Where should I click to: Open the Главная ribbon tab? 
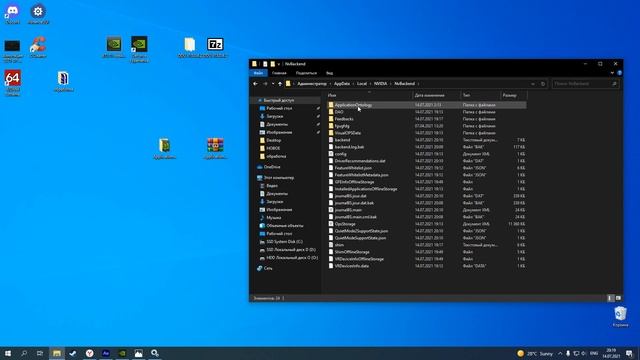coord(279,73)
